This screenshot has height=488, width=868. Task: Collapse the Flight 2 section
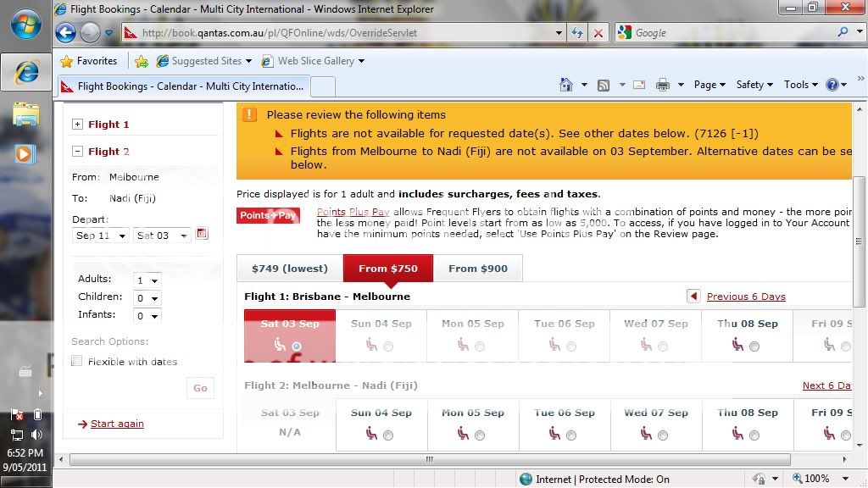click(x=77, y=152)
